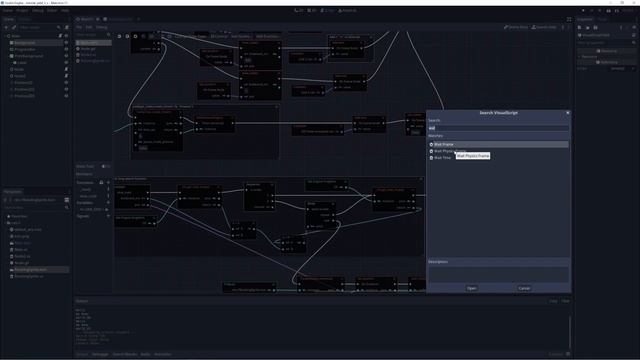Open script attached to Main node

pos(60,36)
